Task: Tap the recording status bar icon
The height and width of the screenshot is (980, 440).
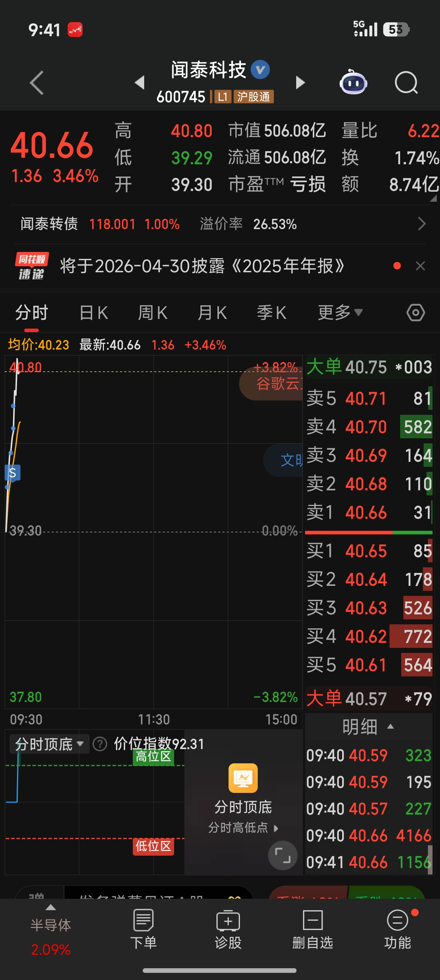Action: [75, 29]
